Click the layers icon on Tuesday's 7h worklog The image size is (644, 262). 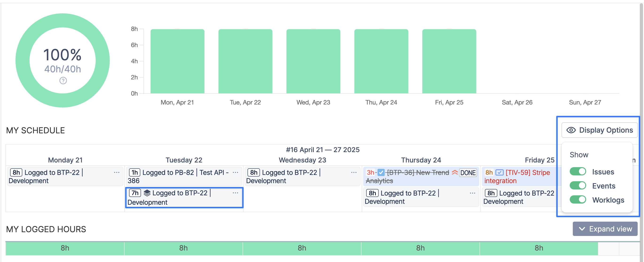(x=147, y=193)
